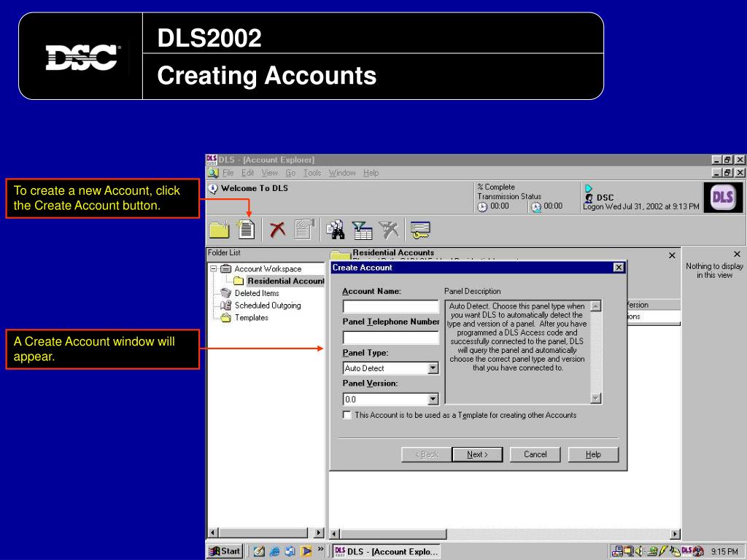Click the New Folder toolbar icon
The image size is (747, 560).
coord(219,230)
